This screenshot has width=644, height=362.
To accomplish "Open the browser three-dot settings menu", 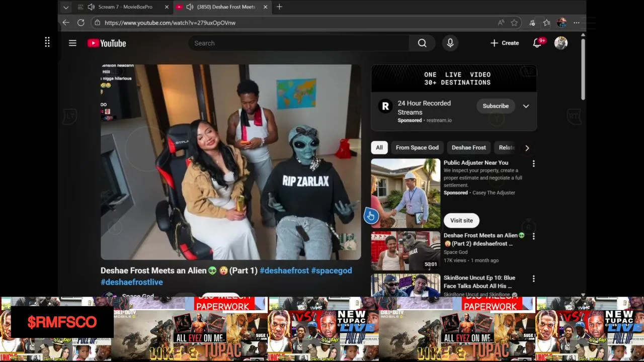I will [x=577, y=23].
